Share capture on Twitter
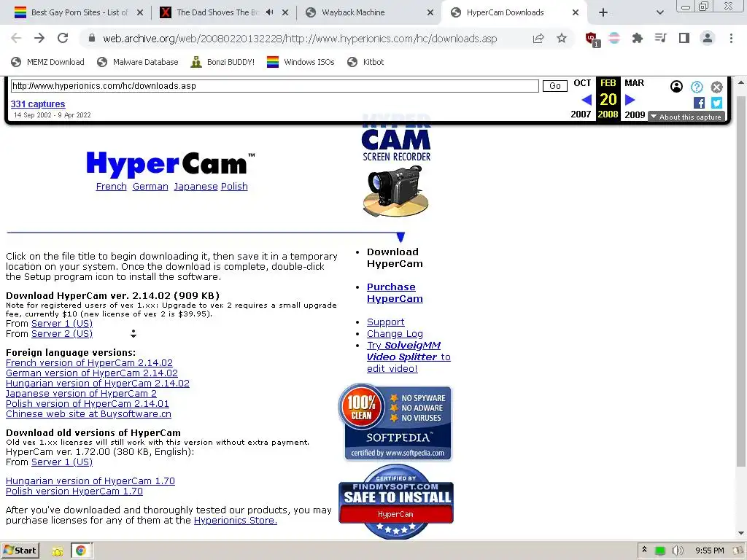747x560 pixels. tap(716, 102)
